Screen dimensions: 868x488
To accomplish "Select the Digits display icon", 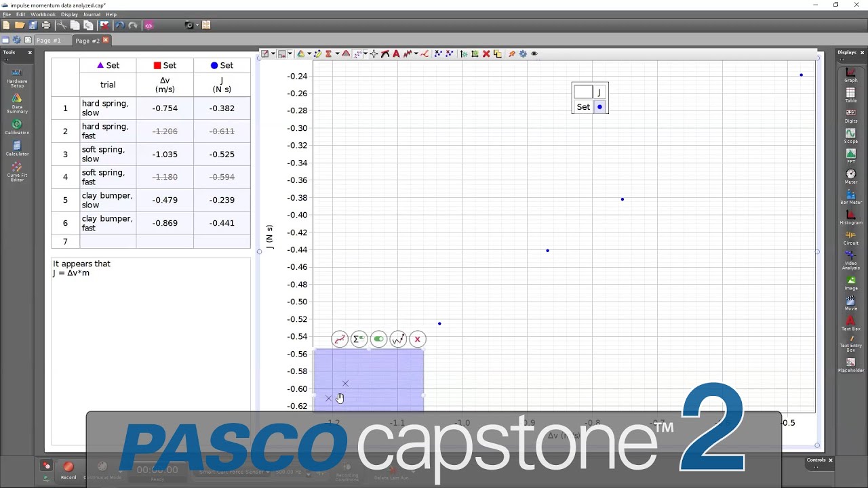I will coord(850,115).
